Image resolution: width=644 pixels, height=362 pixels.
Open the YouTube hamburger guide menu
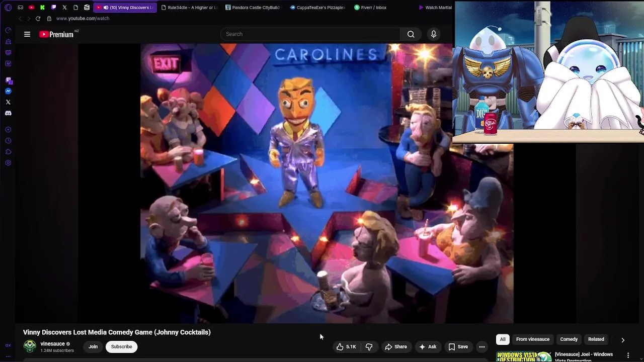click(x=27, y=34)
